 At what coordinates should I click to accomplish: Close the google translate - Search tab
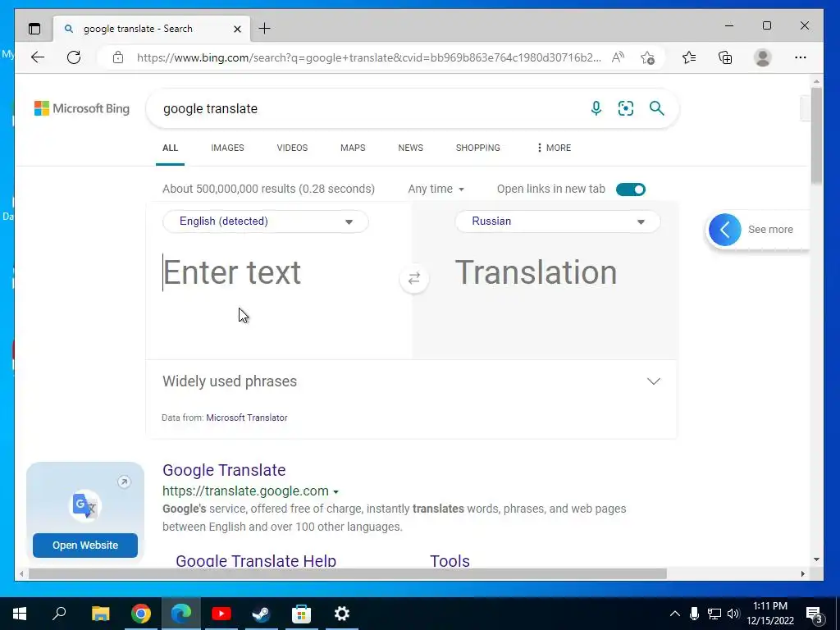point(237,29)
